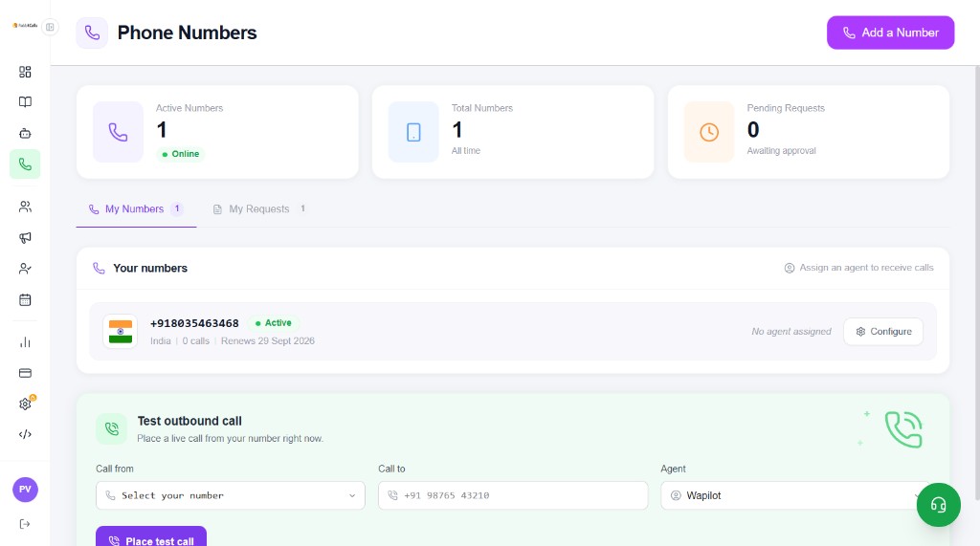Open the calendar icon in sidebar
This screenshot has height=546, width=980.
tap(25, 300)
